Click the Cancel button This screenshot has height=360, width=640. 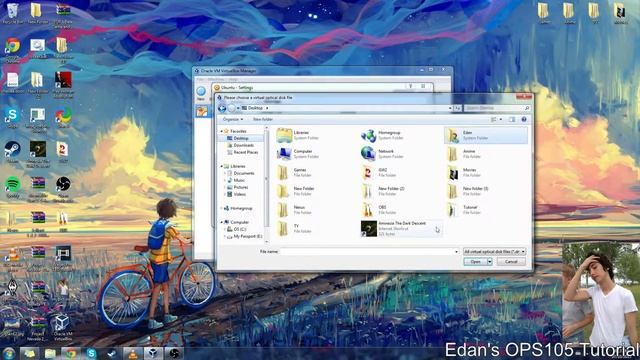point(511,262)
